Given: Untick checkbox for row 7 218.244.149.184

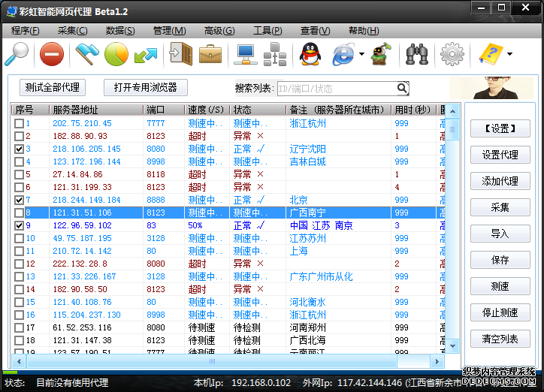Looking at the screenshot, I should tap(19, 200).
